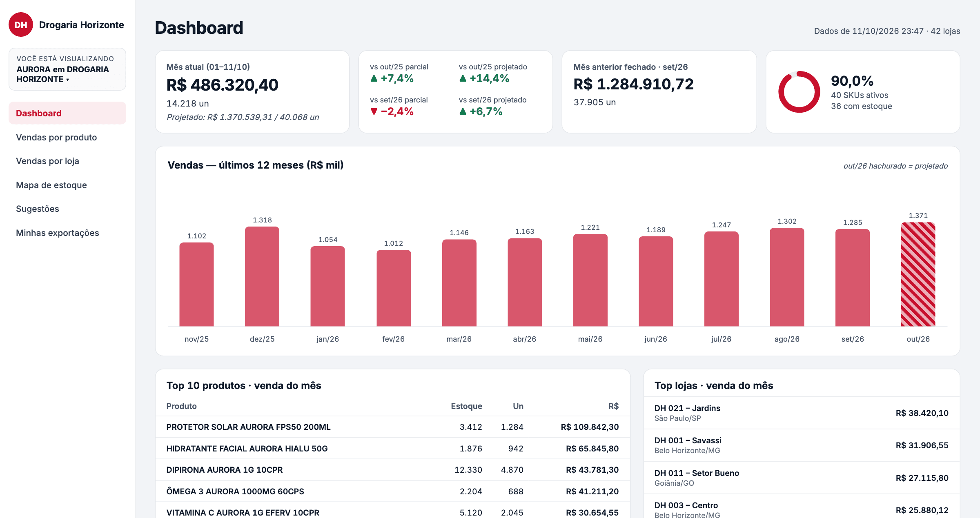Click the 90,0% stock donut chart
Screen dimensions: 980x518
(x=799, y=92)
